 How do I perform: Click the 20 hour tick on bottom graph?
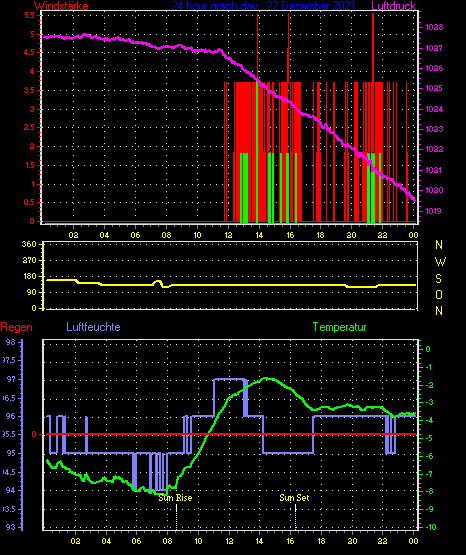(x=352, y=541)
